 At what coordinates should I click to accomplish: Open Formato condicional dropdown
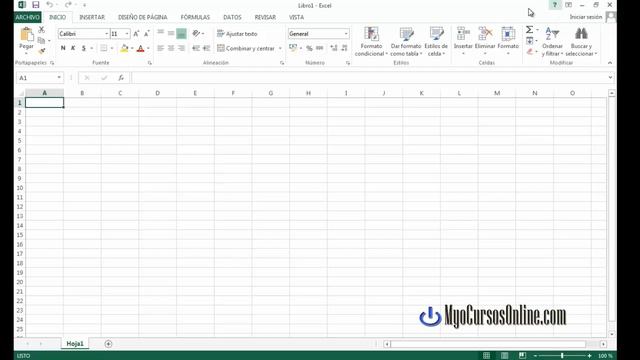tap(371, 42)
